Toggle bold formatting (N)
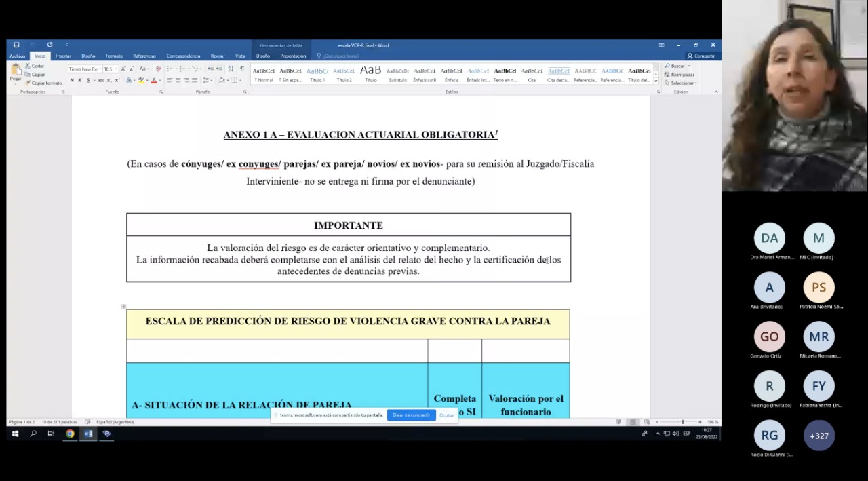This screenshot has width=868, height=481. (x=72, y=80)
